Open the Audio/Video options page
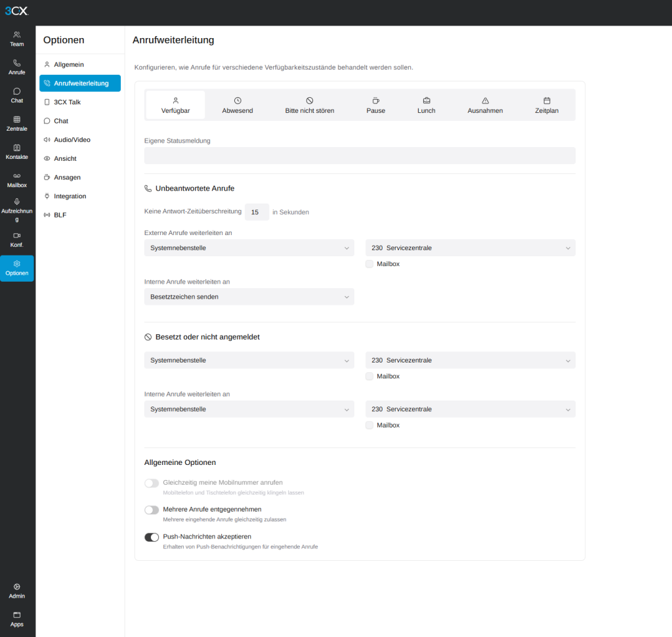 pyautogui.click(x=79, y=140)
